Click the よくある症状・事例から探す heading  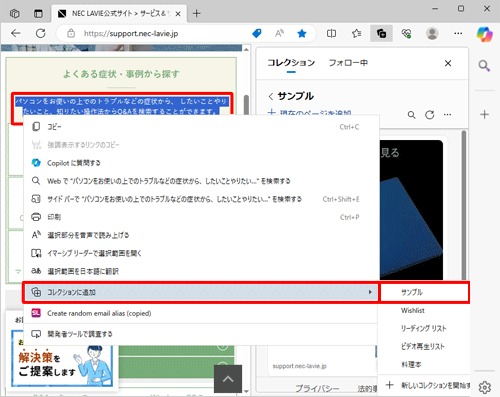(121, 74)
